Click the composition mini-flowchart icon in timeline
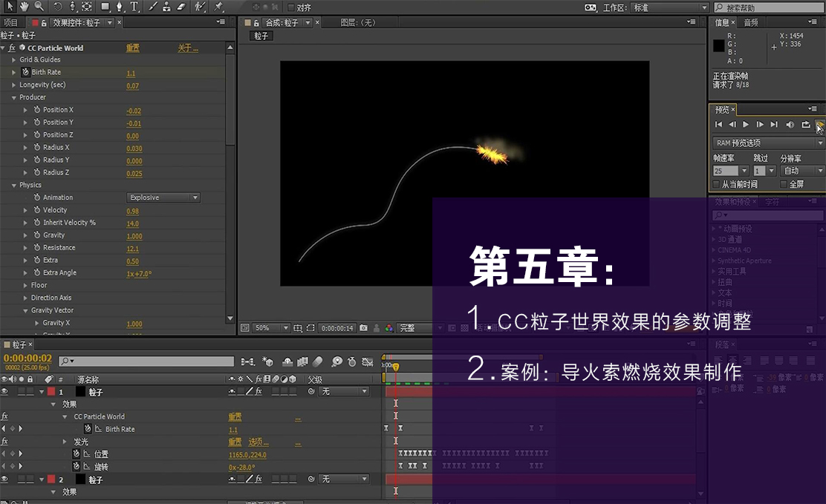826x504 pixels. click(x=247, y=361)
